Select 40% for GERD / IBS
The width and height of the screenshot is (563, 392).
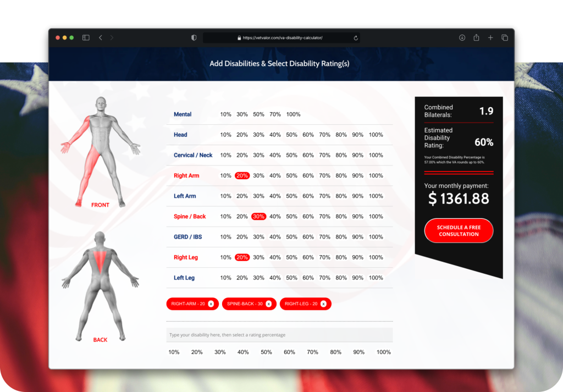coord(275,237)
